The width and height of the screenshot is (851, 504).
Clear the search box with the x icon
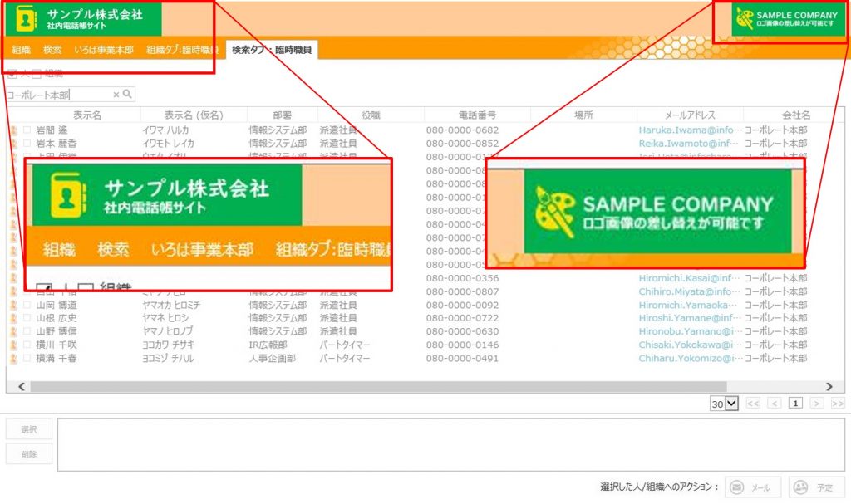point(116,95)
